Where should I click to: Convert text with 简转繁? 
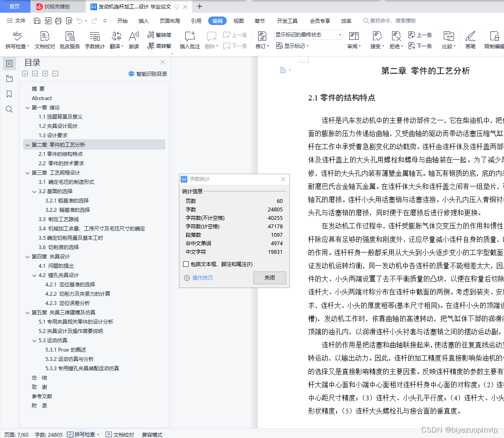[159, 46]
